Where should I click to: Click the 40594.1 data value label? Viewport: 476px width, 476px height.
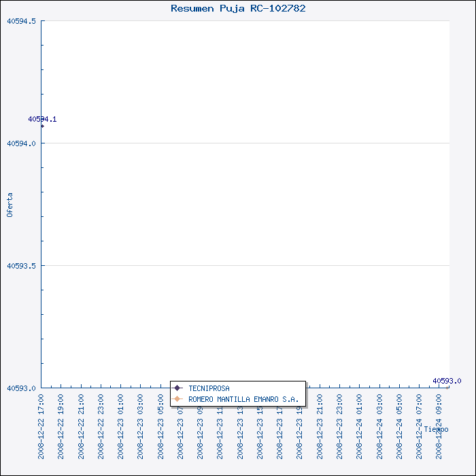point(42,119)
